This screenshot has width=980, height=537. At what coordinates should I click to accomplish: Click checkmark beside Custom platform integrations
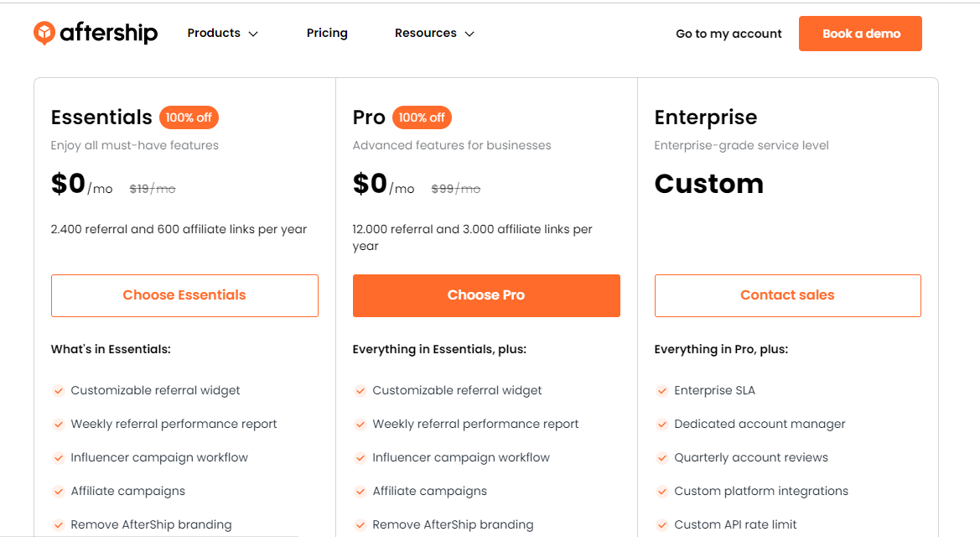pyautogui.click(x=662, y=491)
